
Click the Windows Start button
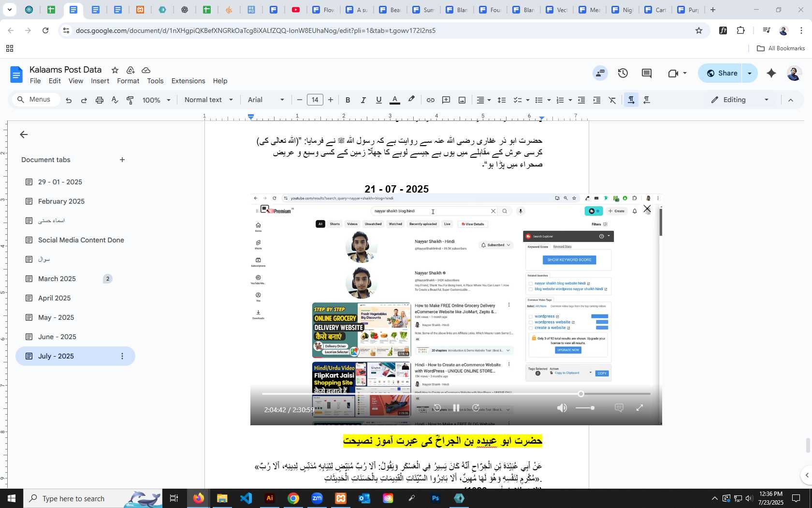tap(12, 498)
